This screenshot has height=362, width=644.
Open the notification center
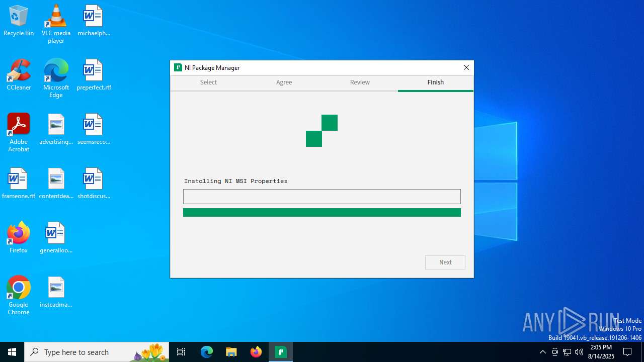(627, 352)
